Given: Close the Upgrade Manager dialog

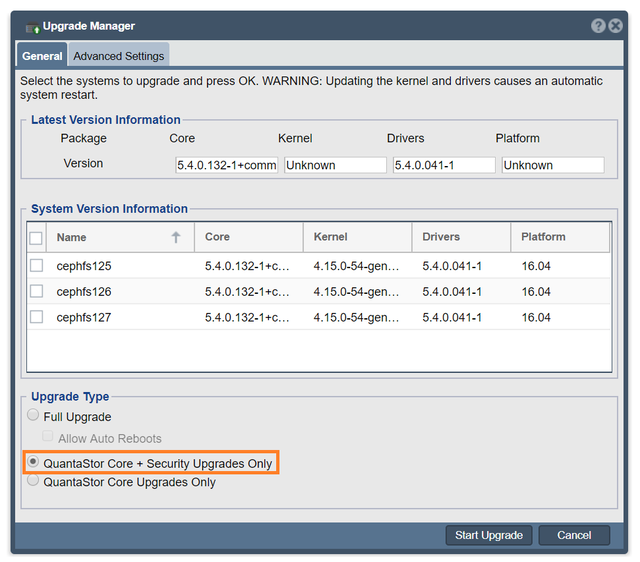Looking at the screenshot, I should 615,26.
